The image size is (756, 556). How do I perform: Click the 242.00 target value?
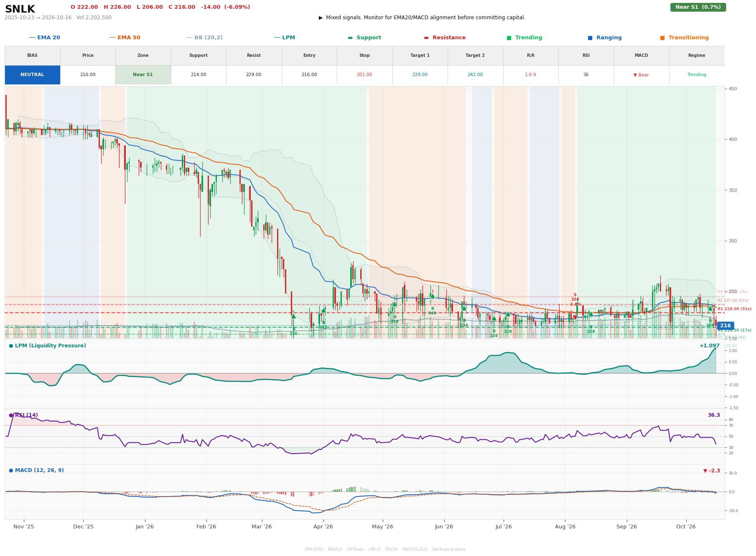tap(475, 75)
